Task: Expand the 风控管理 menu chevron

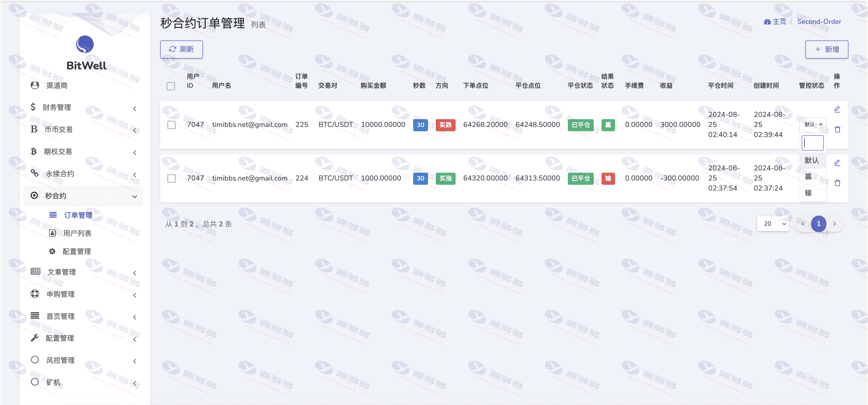Action: (135, 362)
